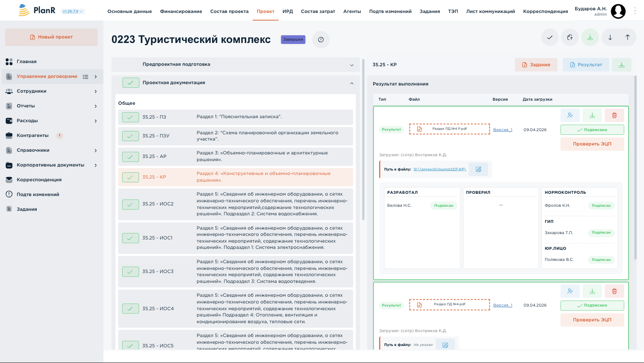
Task: Assign user icon for Раздел ПД №4 P.pdf
Action: click(570, 115)
